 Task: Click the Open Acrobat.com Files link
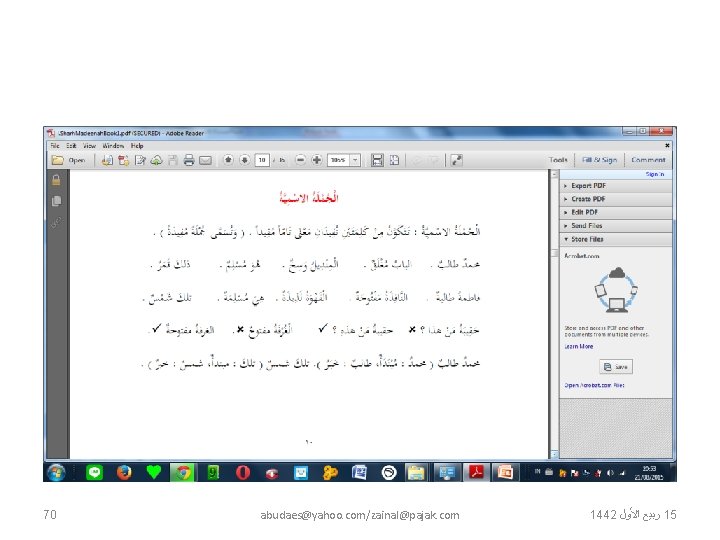(x=594, y=385)
